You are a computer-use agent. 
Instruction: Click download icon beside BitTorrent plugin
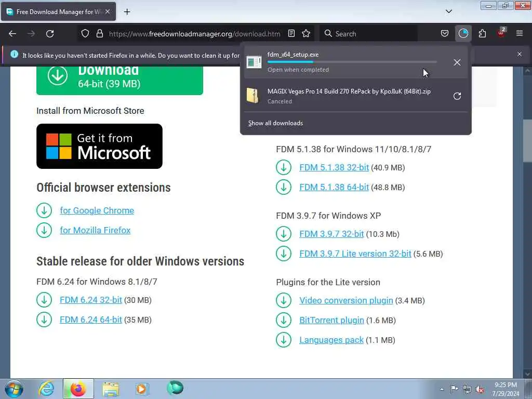284,320
